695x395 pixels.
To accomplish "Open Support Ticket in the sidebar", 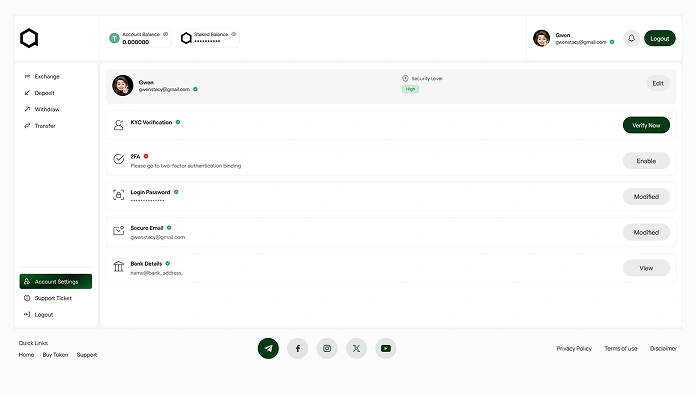I will [x=53, y=298].
